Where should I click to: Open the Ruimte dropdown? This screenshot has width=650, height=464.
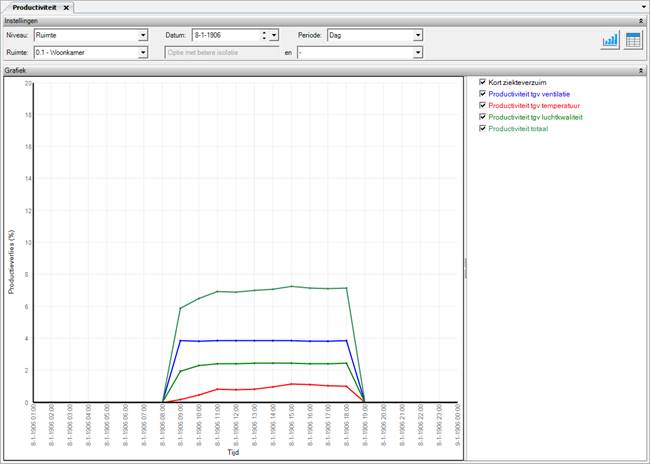143,53
